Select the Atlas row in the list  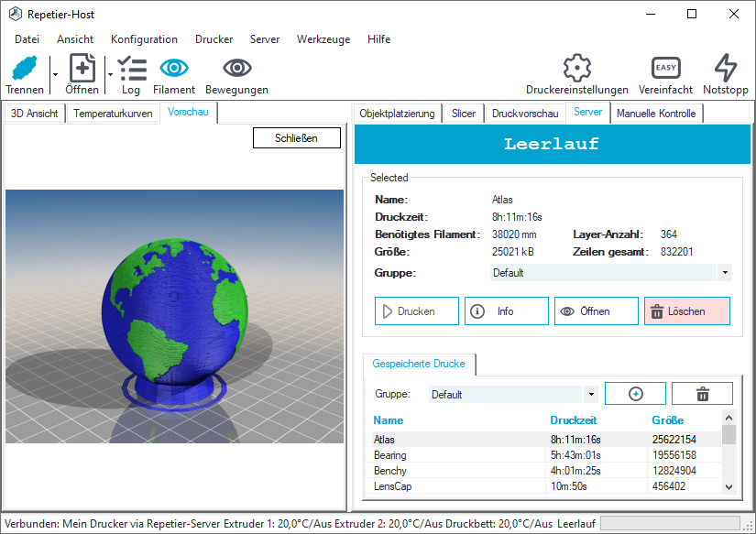546,440
